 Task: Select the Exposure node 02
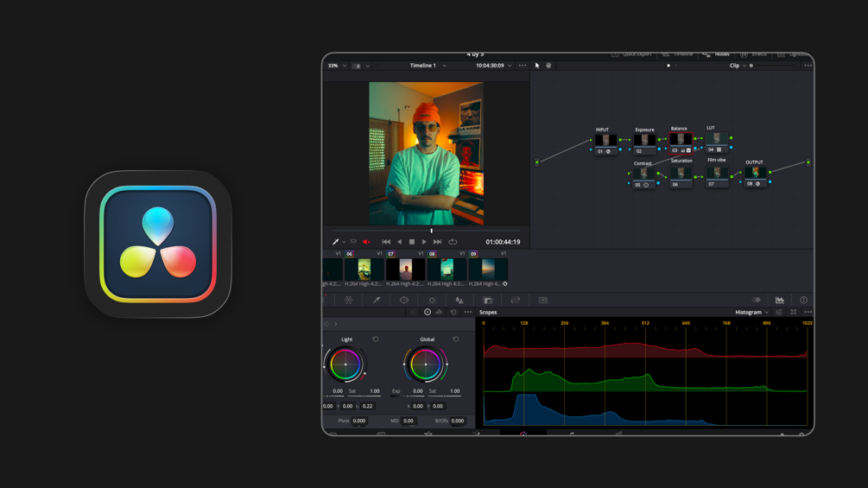[x=644, y=143]
